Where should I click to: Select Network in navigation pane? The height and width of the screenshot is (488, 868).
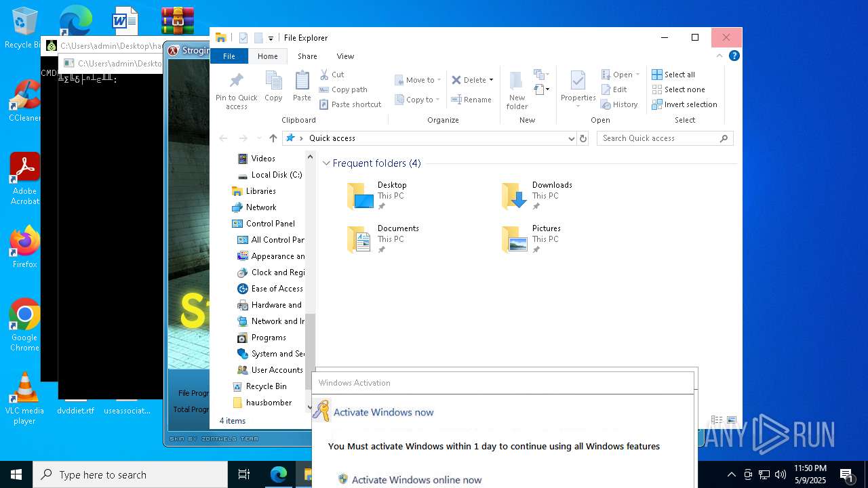coord(261,207)
